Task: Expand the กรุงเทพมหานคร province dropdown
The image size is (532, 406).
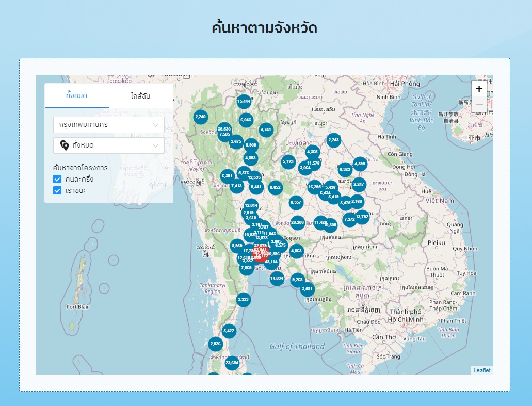Action: [108, 125]
